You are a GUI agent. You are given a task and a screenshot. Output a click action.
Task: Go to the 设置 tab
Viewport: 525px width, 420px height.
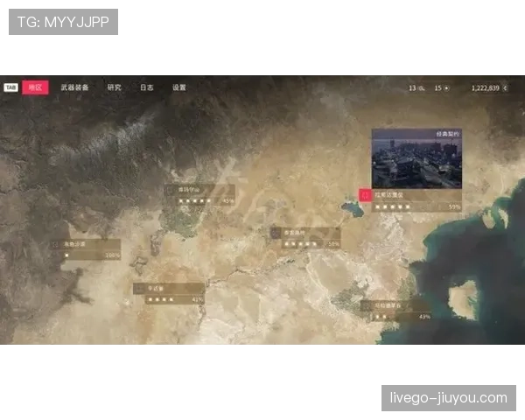coord(179,87)
